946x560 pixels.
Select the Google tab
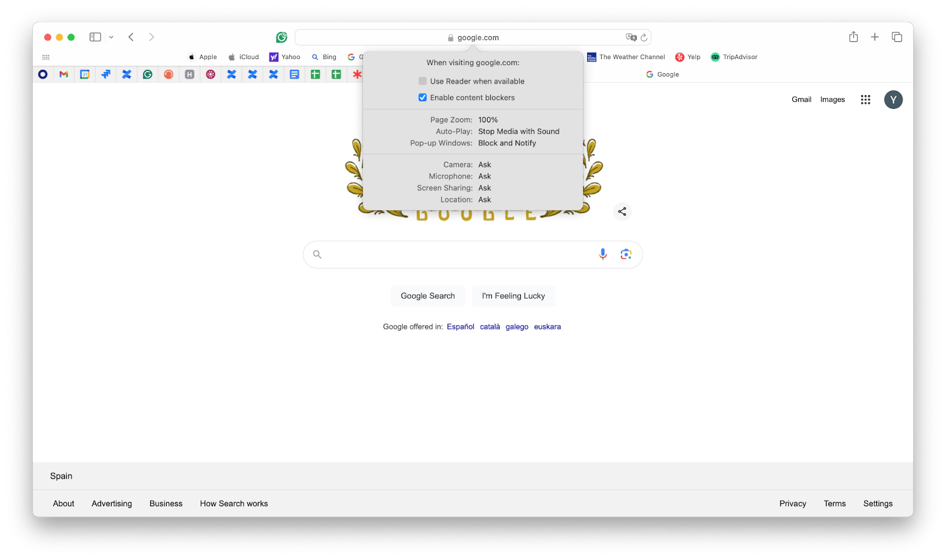(662, 75)
